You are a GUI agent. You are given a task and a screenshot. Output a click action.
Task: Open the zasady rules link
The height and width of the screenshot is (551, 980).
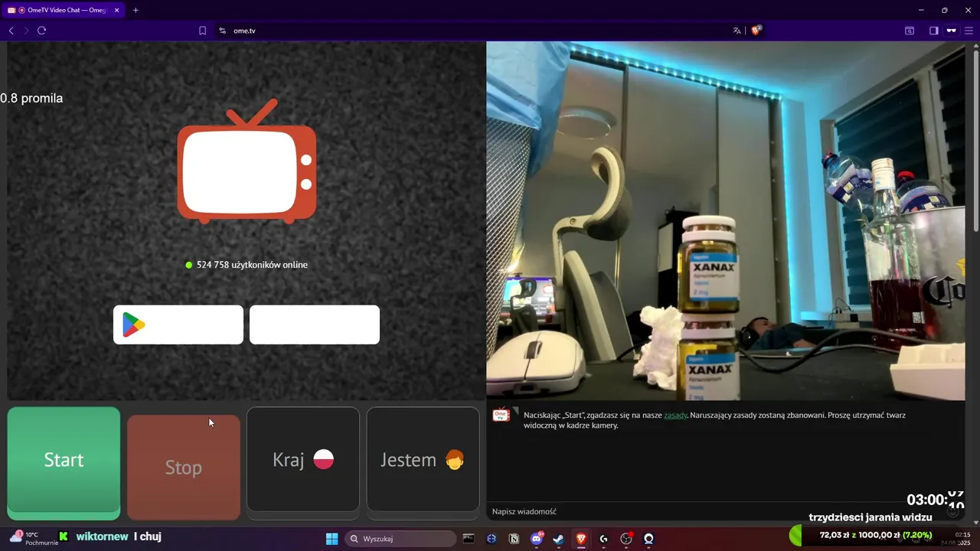click(675, 415)
